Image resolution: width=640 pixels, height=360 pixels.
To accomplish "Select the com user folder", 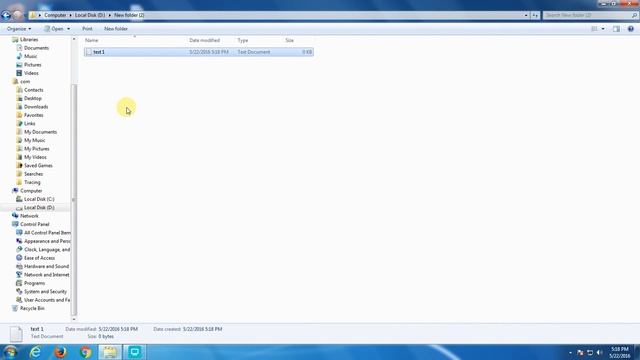I will pos(25,82).
